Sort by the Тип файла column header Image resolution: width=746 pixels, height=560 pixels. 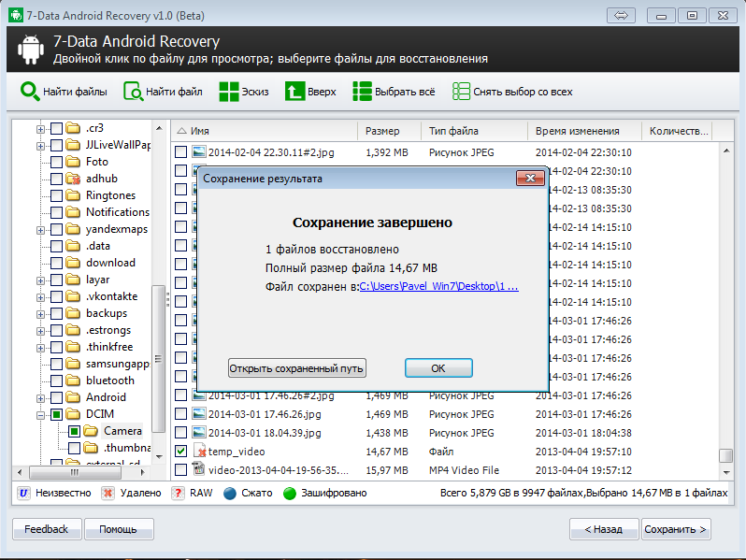(x=474, y=131)
